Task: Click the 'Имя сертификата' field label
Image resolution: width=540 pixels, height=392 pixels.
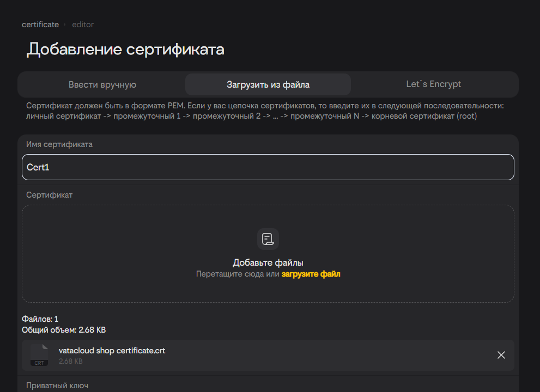Action: pos(59,144)
